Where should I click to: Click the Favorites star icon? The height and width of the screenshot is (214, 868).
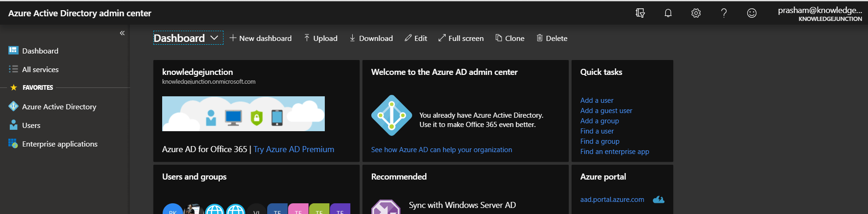tap(13, 87)
